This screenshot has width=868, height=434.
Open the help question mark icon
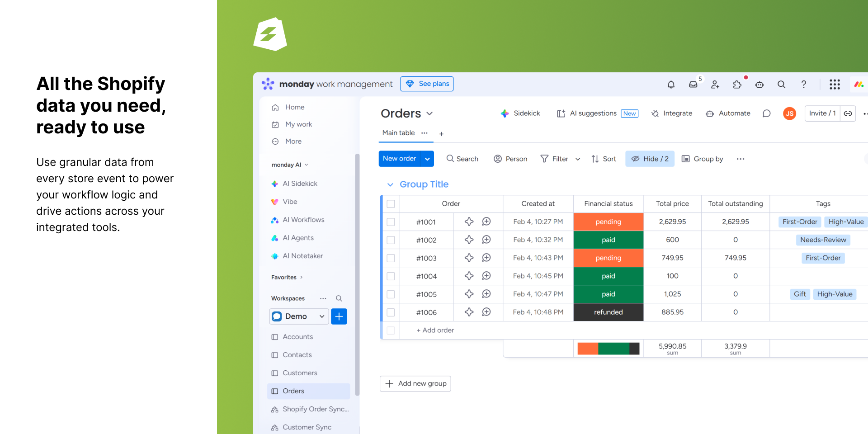point(803,85)
